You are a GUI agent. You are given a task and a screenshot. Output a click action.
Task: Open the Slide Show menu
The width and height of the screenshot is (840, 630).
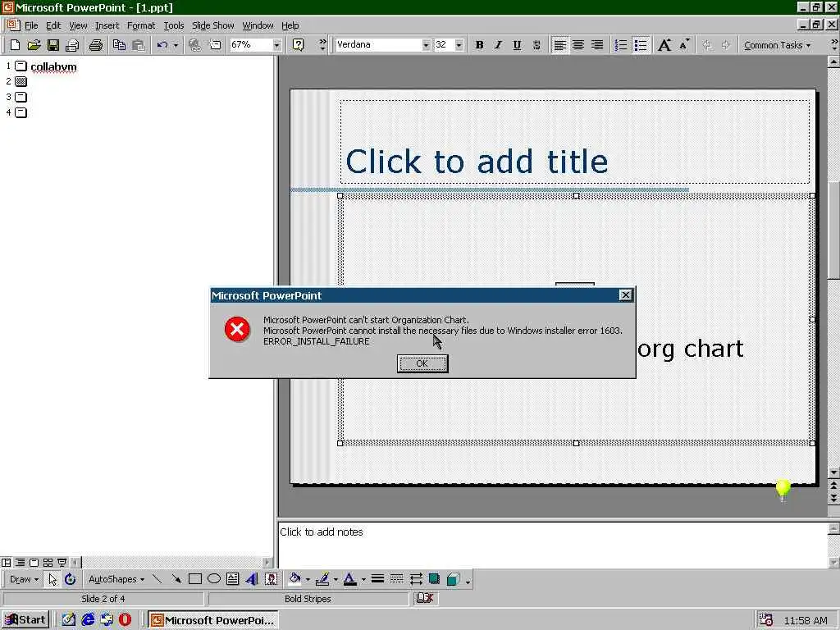click(x=212, y=25)
